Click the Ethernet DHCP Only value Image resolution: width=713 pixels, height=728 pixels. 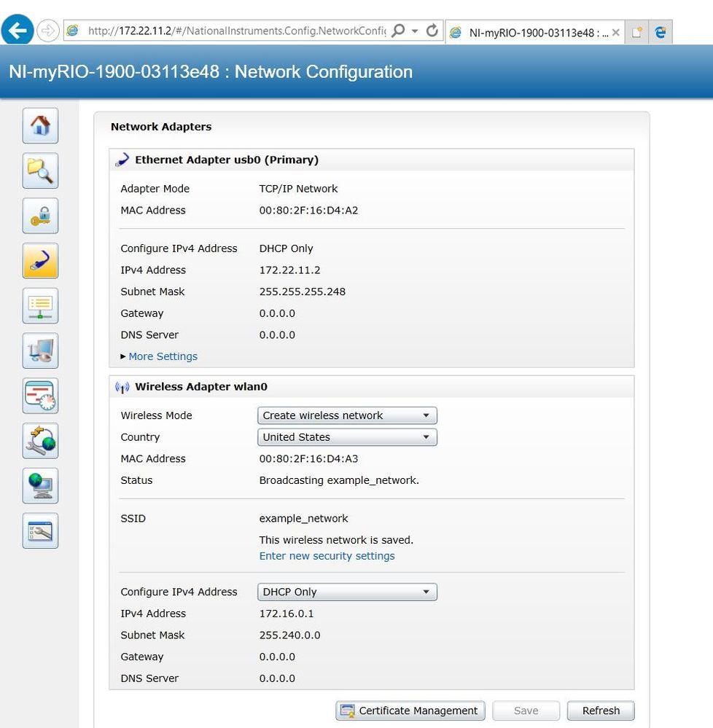point(286,248)
